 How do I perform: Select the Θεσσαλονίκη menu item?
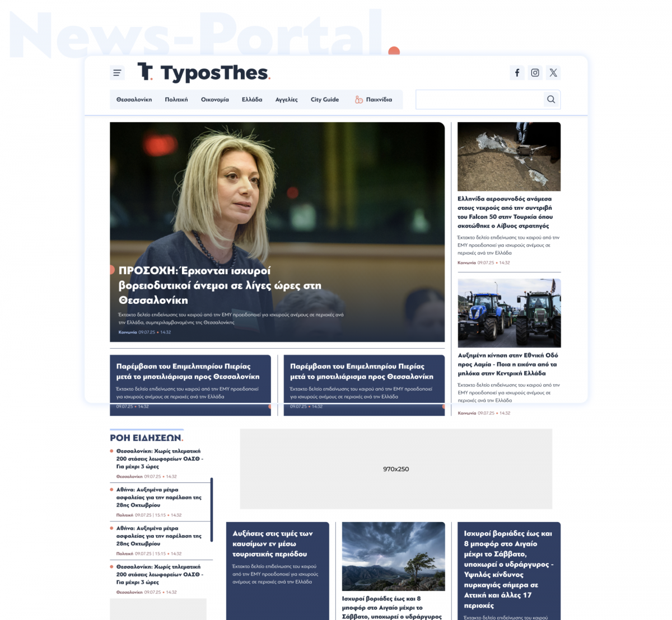pos(134,100)
